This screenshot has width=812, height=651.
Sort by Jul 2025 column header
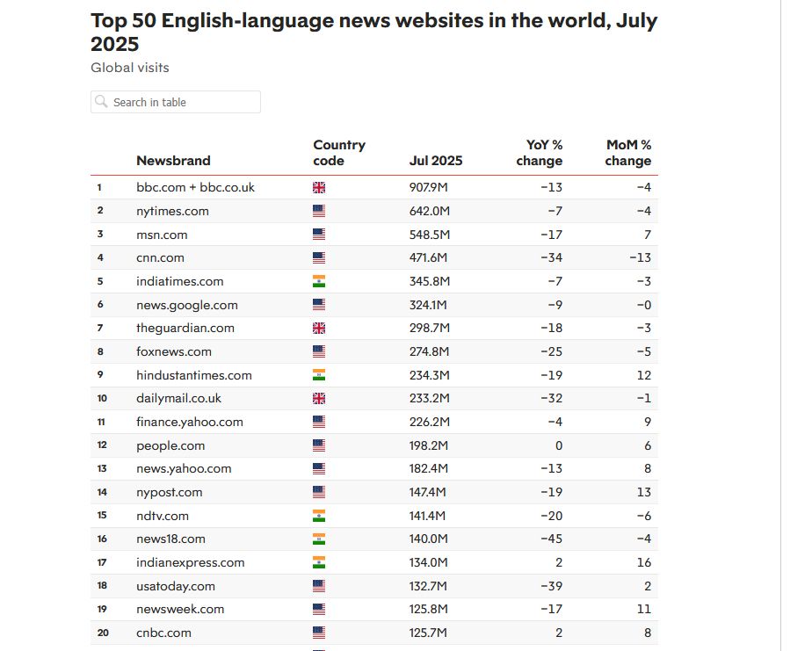pyautogui.click(x=436, y=161)
